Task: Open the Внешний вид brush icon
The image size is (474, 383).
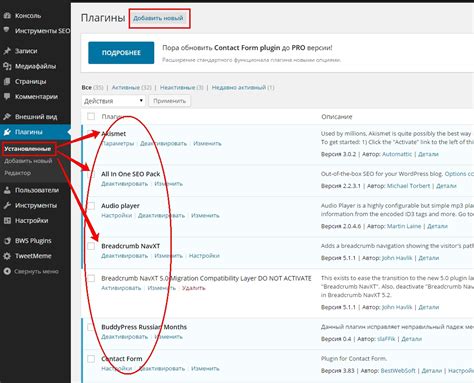Action: point(7,117)
